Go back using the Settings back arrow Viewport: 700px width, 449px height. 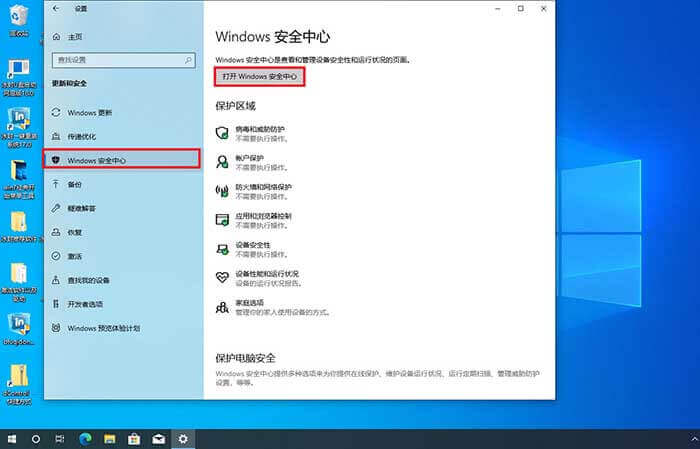pyautogui.click(x=55, y=8)
